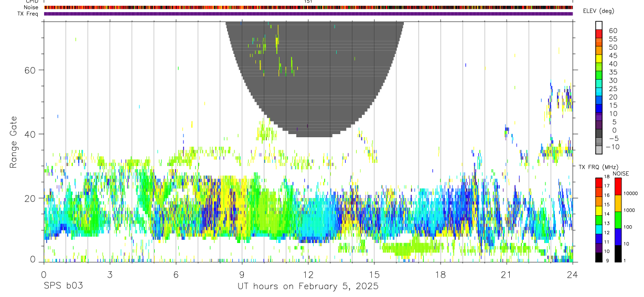Click the black bottom segment of TX FRQ bar
The image size is (644, 297).
598,257
